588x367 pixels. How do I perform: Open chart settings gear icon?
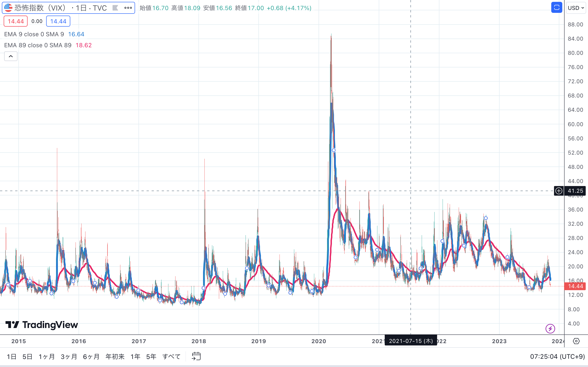point(576,341)
